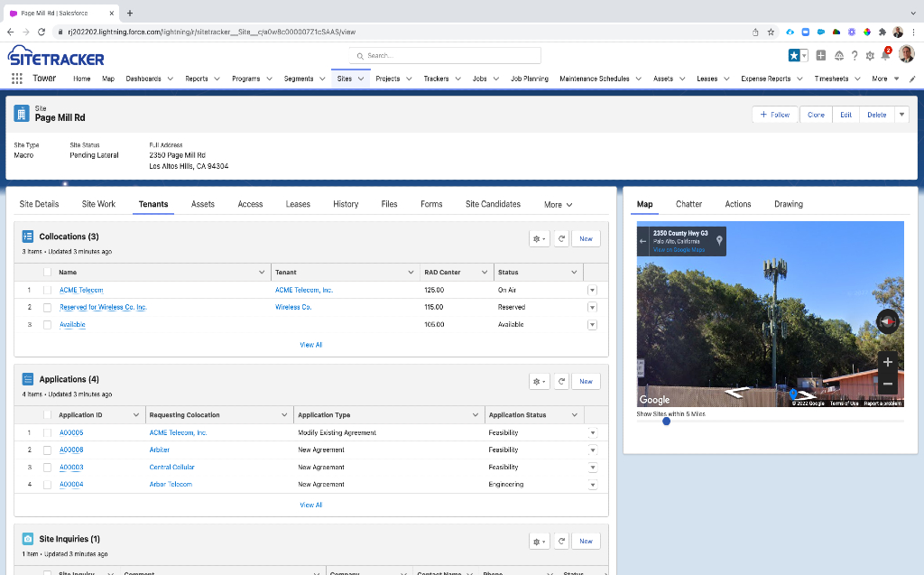Check the Available collocation row

tap(47, 325)
